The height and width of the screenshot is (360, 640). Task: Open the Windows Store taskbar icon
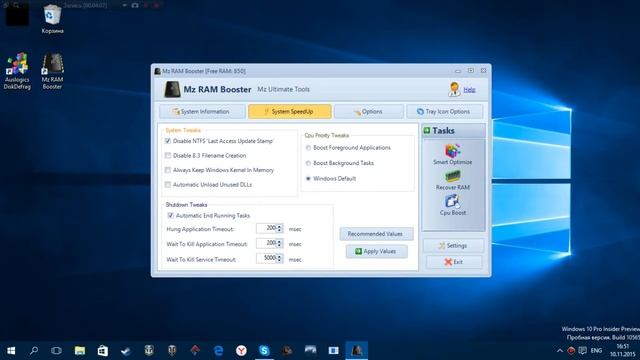(x=102, y=351)
